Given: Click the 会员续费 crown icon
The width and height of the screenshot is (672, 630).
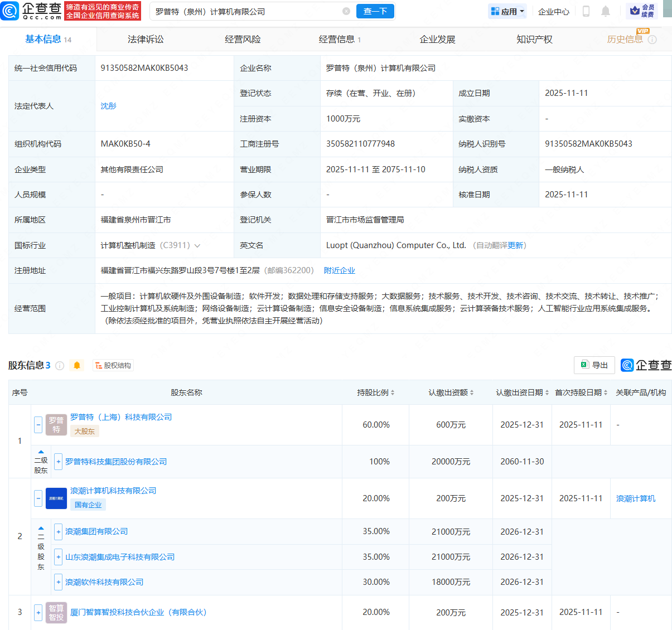Looking at the screenshot, I should [x=634, y=9].
